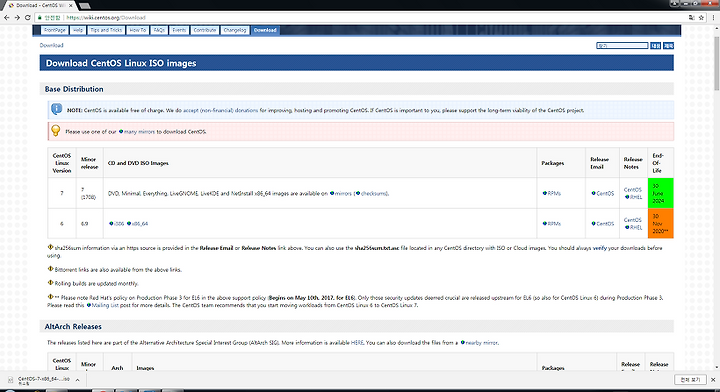This screenshot has width=720, height=392.
Task: Open CentOS release notes for version 7
Action: (x=633, y=190)
